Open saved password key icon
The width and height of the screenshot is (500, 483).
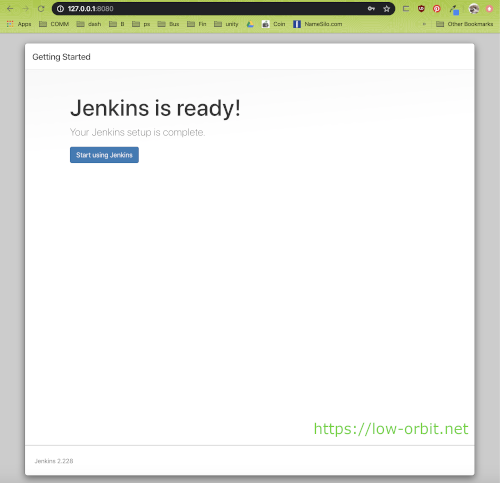point(371,9)
